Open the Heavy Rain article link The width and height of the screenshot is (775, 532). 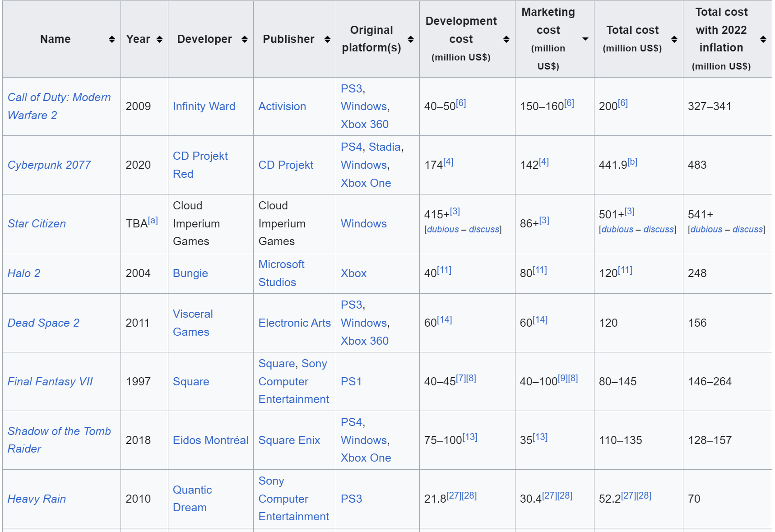[x=37, y=499]
